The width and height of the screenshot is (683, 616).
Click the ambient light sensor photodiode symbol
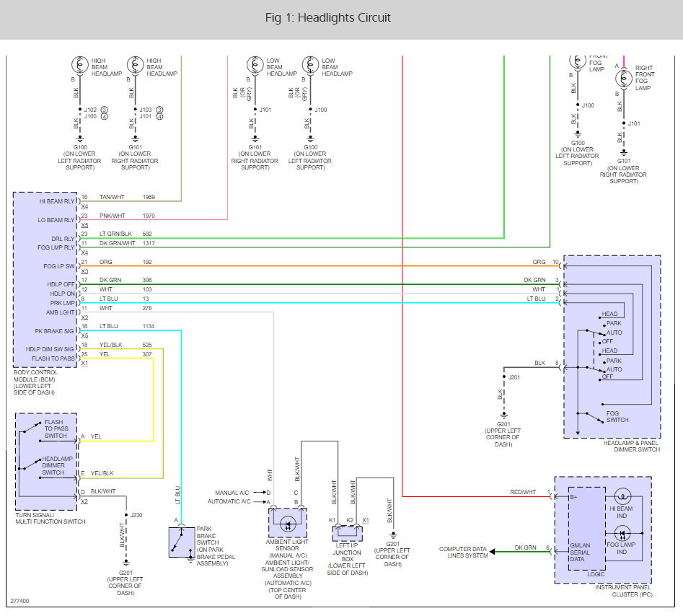pyautogui.click(x=288, y=524)
